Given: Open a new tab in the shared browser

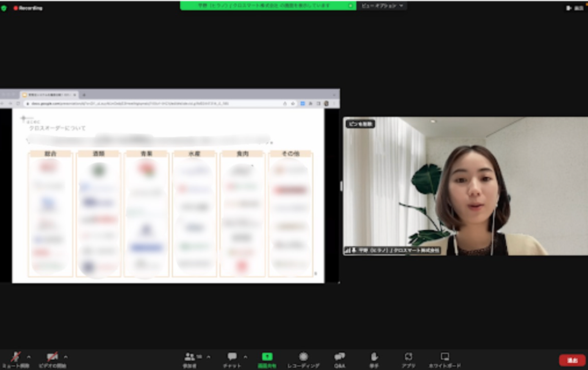Looking at the screenshot, I should (84, 95).
